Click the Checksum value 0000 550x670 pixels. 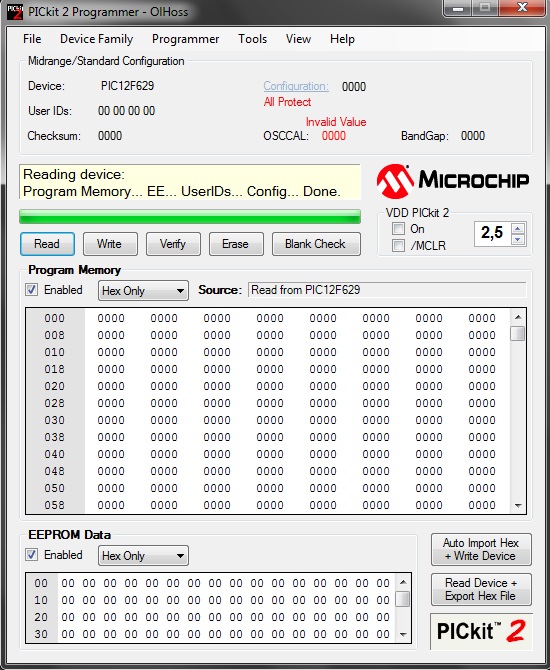[110, 136]
